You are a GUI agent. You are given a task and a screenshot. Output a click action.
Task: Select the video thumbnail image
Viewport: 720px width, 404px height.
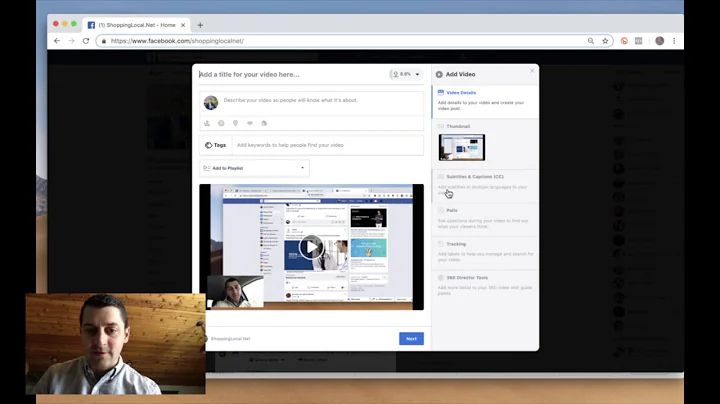point(461,147)
